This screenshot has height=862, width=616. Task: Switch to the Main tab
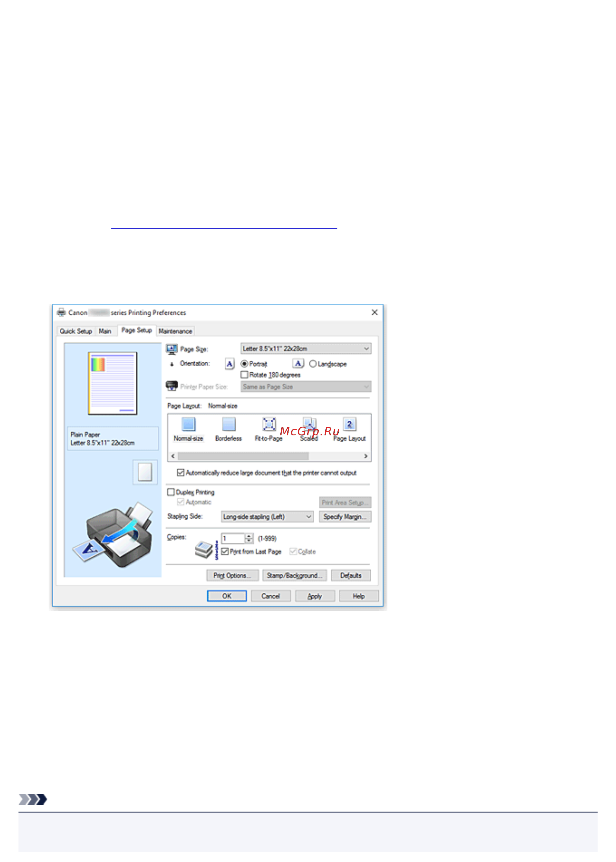105,332
